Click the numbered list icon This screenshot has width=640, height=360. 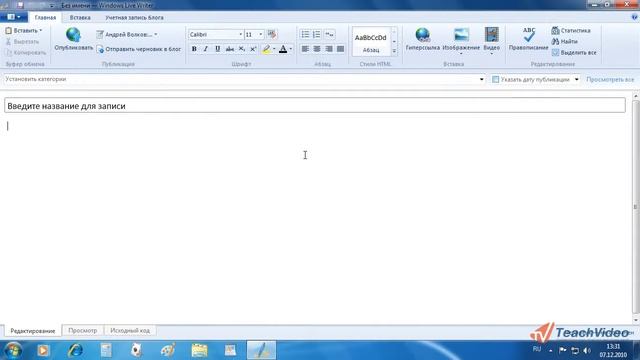pyautogui.click(x=317, y=35)
